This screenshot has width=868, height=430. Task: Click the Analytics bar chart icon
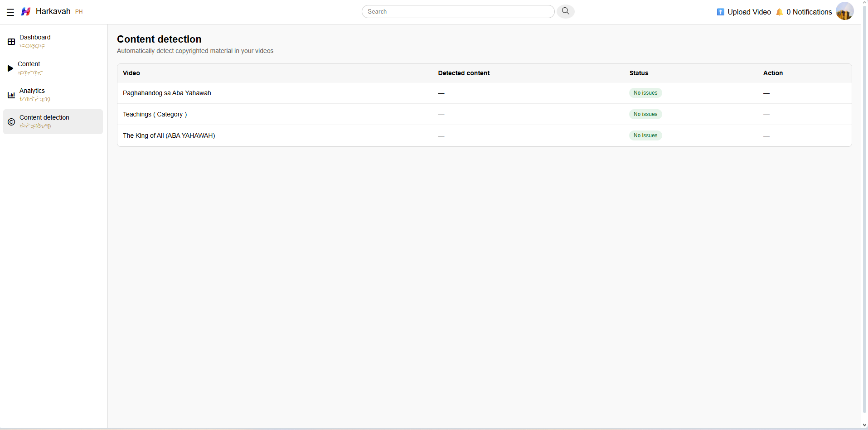[11, 95]
